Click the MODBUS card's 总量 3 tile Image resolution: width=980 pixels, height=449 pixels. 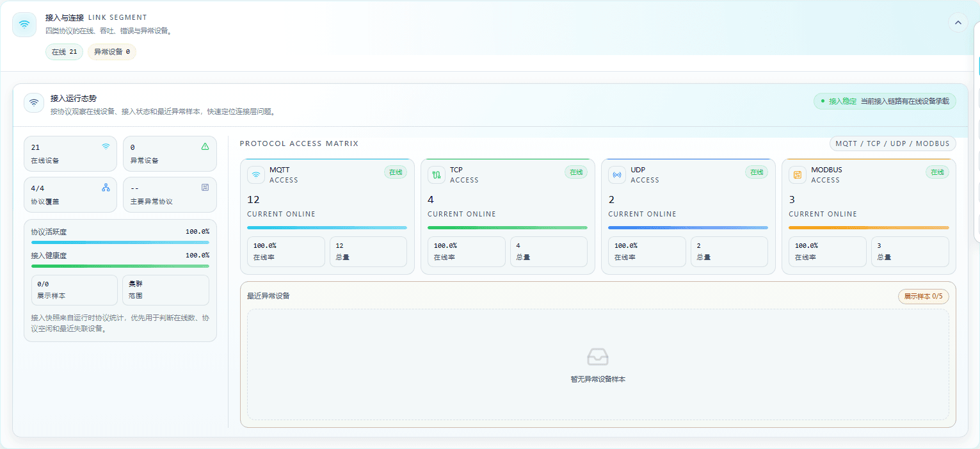click(910, 252)
